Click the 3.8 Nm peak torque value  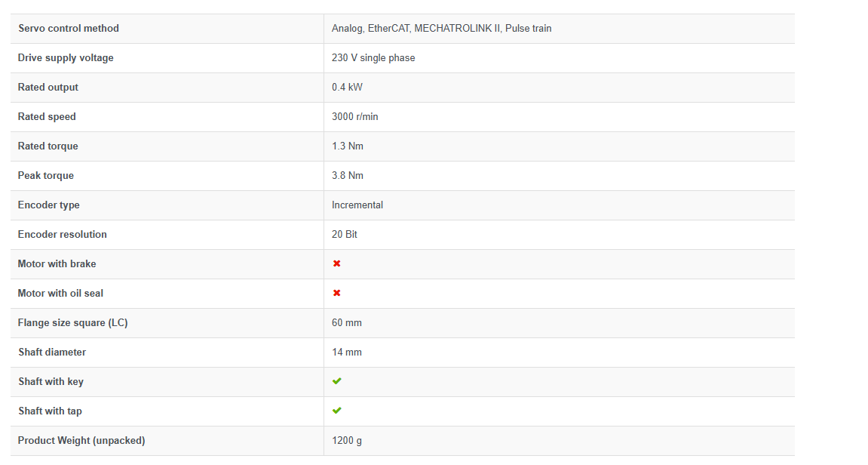(x=348, y=176)
